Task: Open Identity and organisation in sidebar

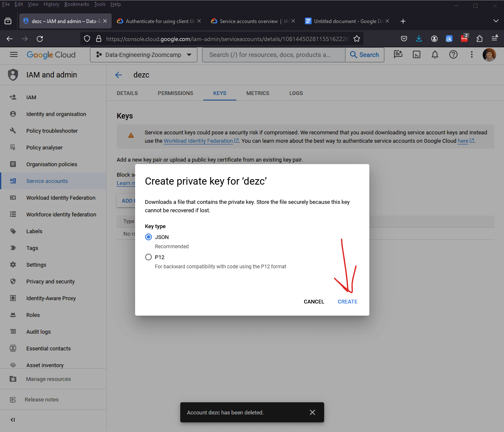Action: click(x=53, y=114)
